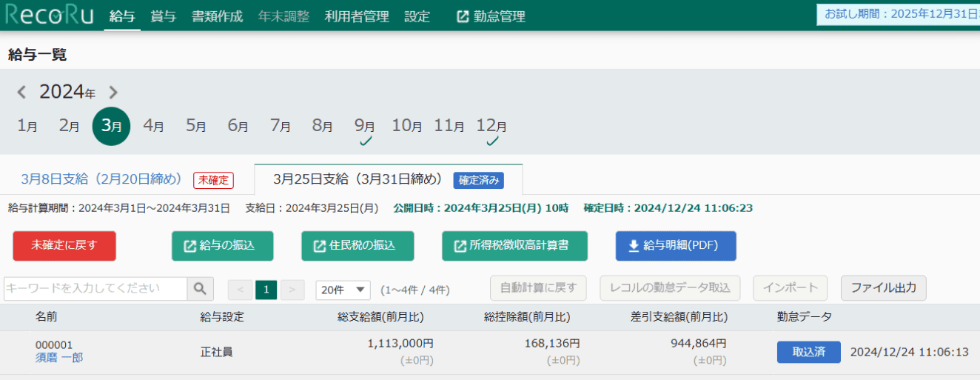Click the 944,864円 amount
This screenshot has height=380, width=980.
click(x=699, y=344)
